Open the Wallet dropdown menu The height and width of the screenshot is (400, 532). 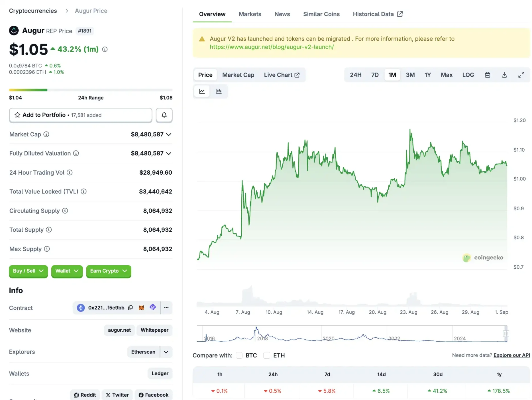point(67,271)
